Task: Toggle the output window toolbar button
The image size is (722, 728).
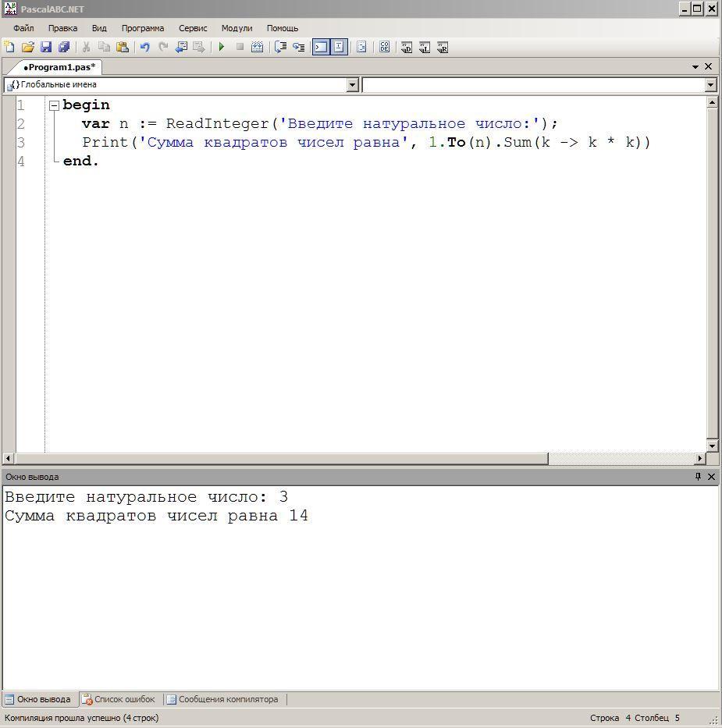Action: click(320, 47)
